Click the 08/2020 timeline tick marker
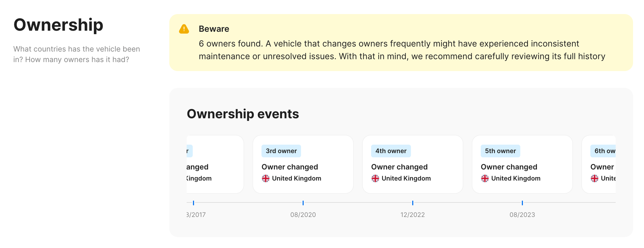 pyautogui.click(x=303, y=203)
